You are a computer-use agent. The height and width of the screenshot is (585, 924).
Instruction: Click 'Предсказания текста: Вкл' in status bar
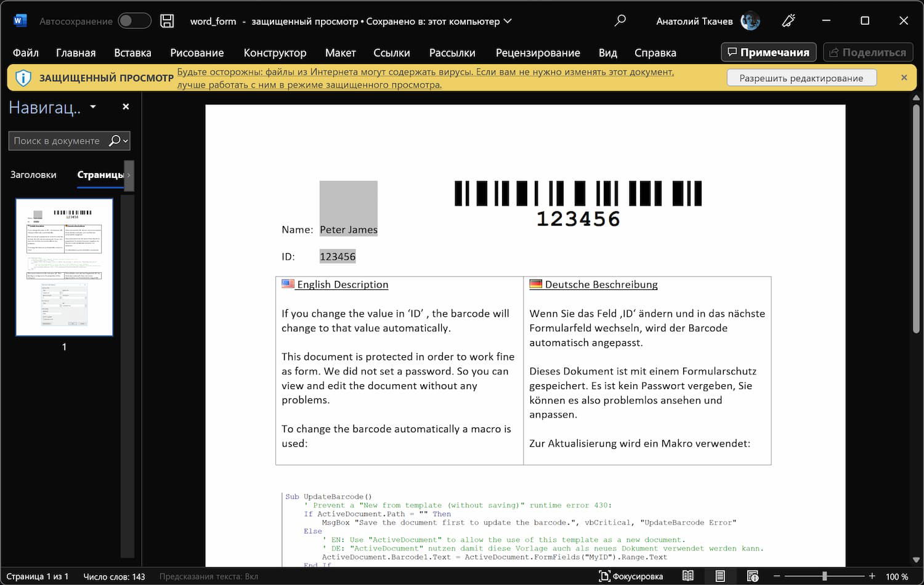(x=209, y=576)
